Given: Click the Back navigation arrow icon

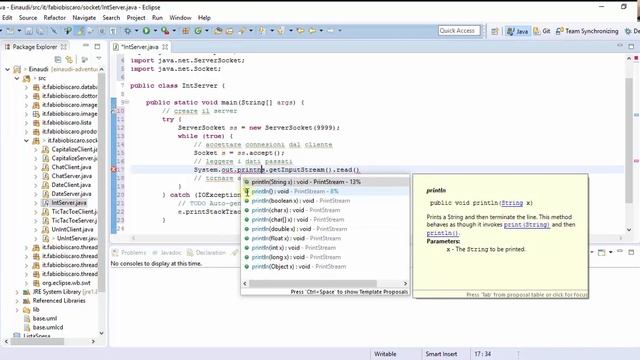Looking at the screenshot, I should click(313, 31).
